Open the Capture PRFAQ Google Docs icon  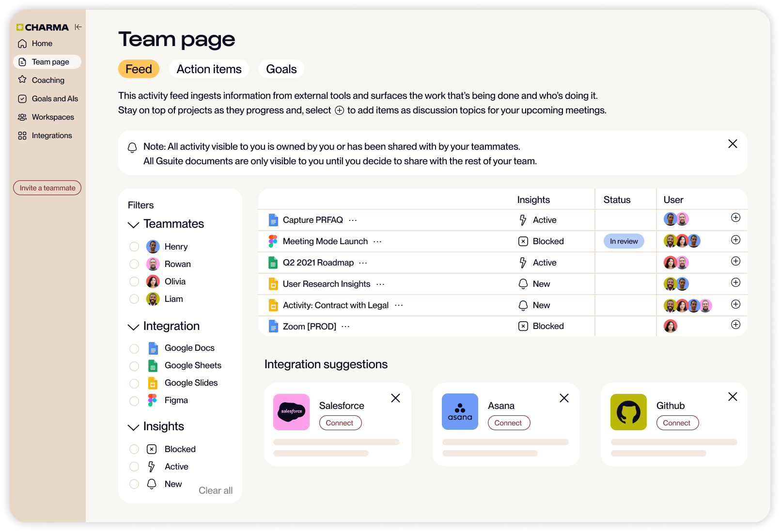click(273, 220)
